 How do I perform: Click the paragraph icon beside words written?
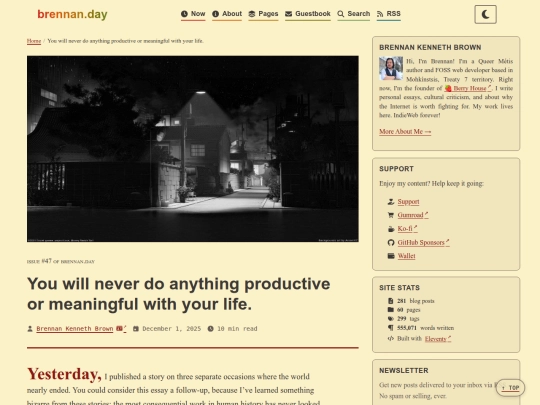[x=391, y=328]
